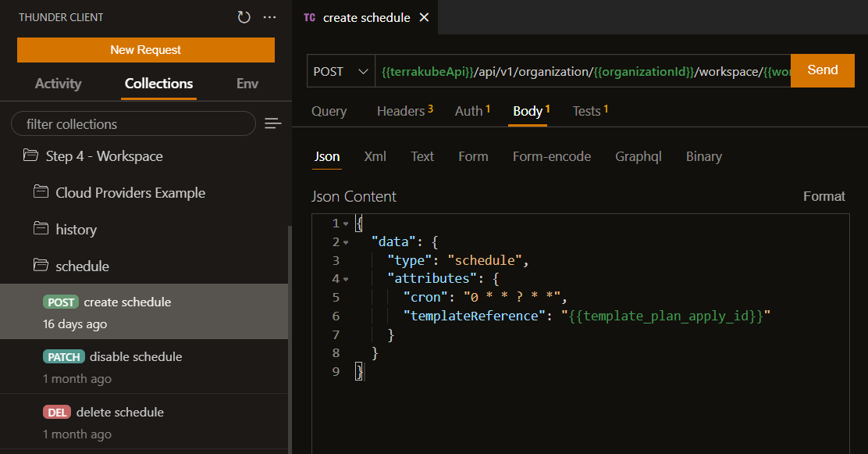This screenshot has height=454, width=868.
Task: Open the more actions ellipsis menu
Action: click(x=269, y=17)
